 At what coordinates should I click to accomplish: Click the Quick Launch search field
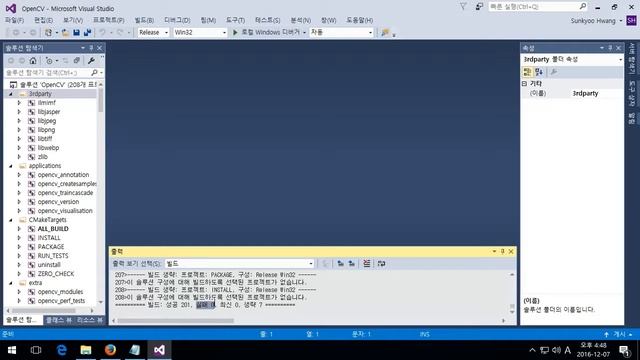pyautogui.click(x=533, y=7)
